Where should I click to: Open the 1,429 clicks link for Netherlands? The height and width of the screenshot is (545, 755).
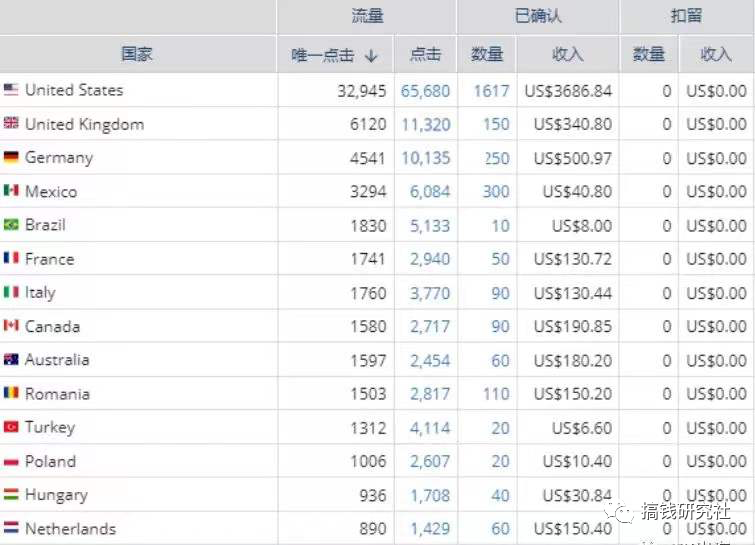pos(430,529)
